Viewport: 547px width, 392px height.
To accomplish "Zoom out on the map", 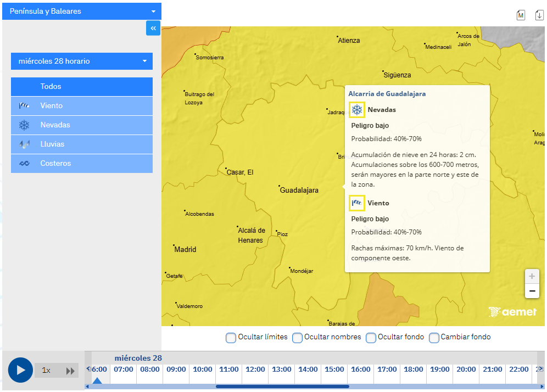I will tap(532, 291).
